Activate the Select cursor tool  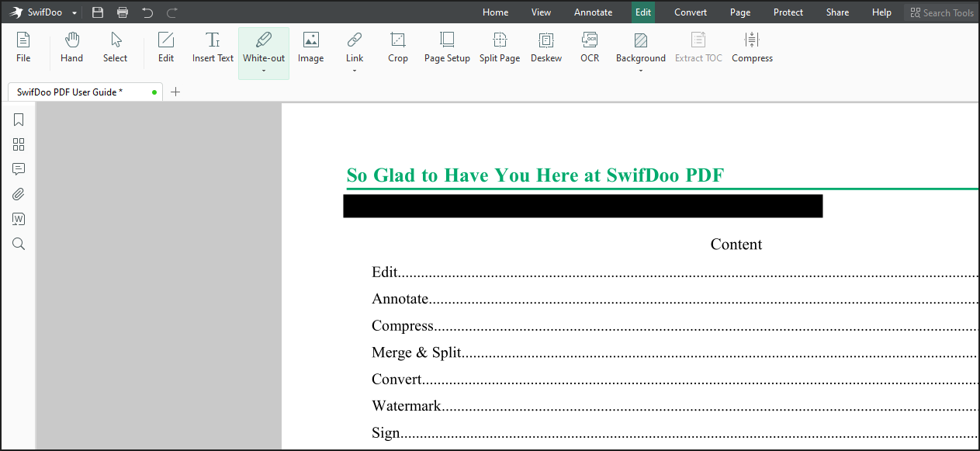(x=115, y=47)
